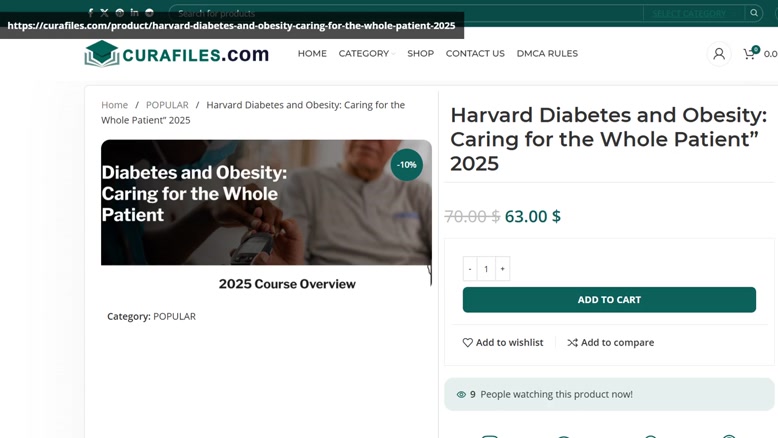778x438 pixels.
Task: Click the Search for products field
Action: tap(406, 13)
